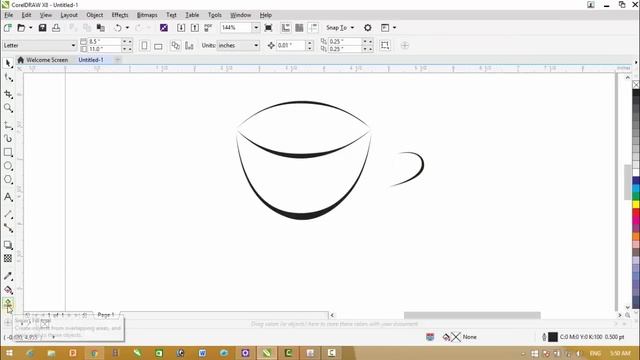Click the Paste icon in toolbar
The image size is (640, 360).
tap(100, 28)
